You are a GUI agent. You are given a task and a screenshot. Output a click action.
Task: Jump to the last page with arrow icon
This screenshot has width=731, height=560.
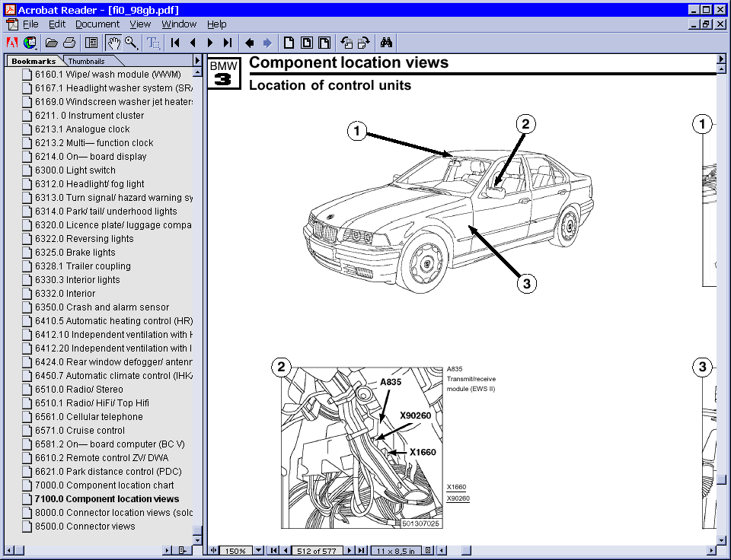point(226,43)
